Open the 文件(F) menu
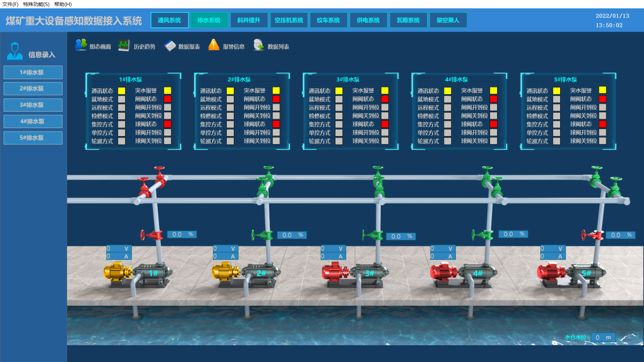 click(x=10, y=4)
